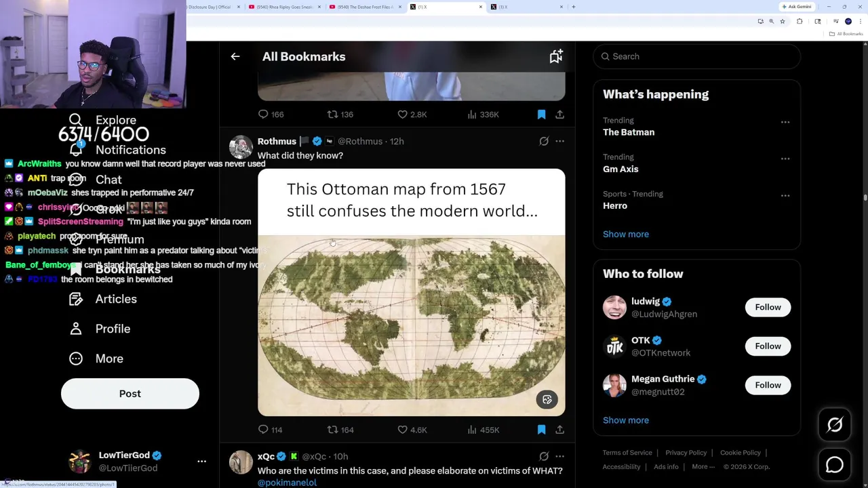Expand the More footer menu
868x488 pixels.
pyautogui.click(x=703, y=466)
